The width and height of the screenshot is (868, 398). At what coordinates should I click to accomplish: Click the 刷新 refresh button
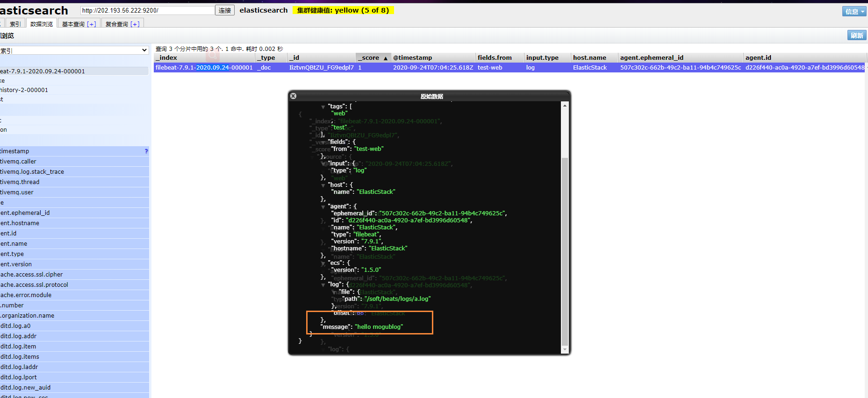pyautogui.click(x=856, y=36)
